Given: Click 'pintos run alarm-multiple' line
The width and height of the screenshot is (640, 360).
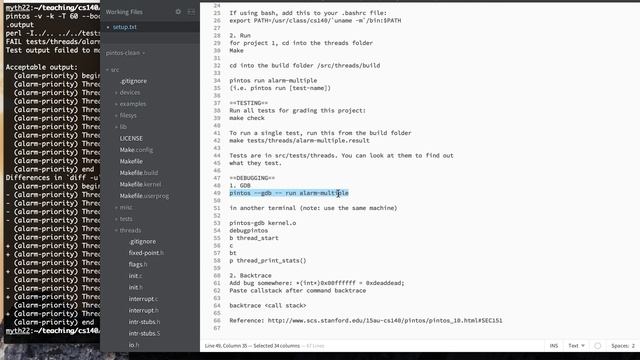Looking at the screenshot, I should pos(273,80).
